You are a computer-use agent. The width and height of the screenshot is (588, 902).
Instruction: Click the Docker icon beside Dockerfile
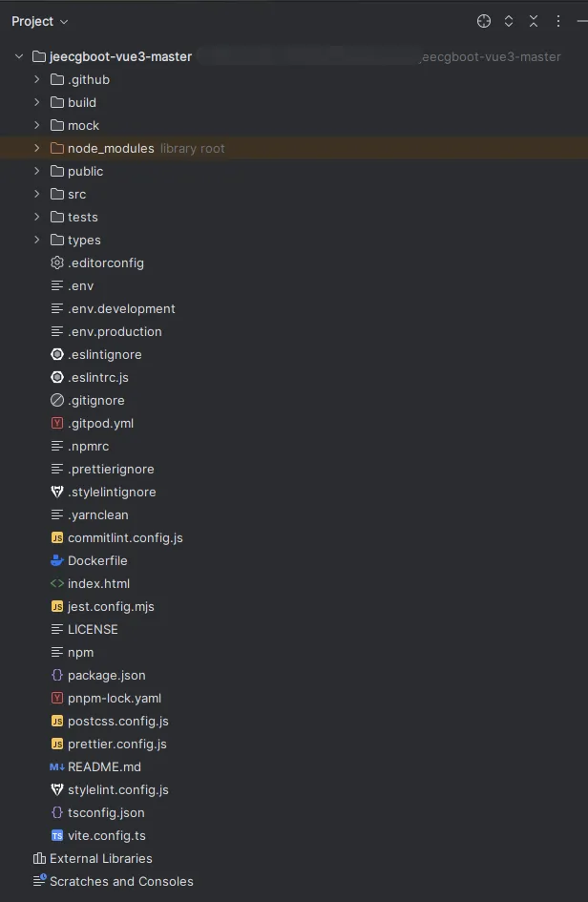point(57,560)
